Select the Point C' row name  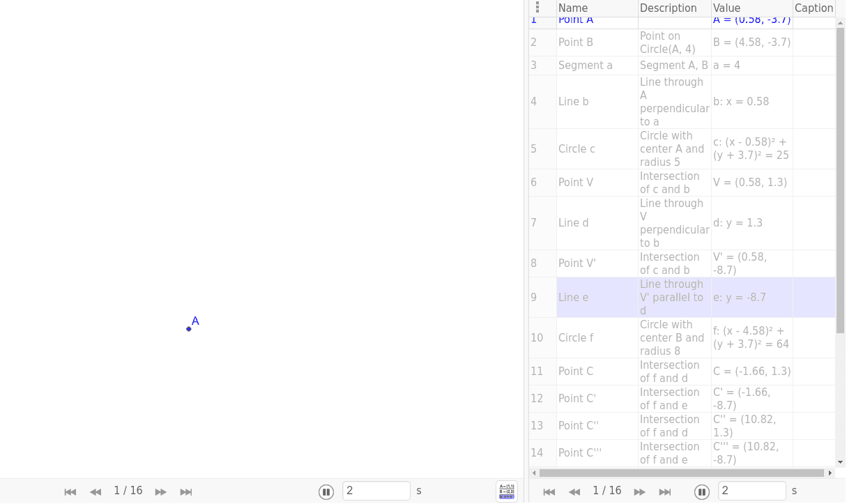(x=577, y=399)
